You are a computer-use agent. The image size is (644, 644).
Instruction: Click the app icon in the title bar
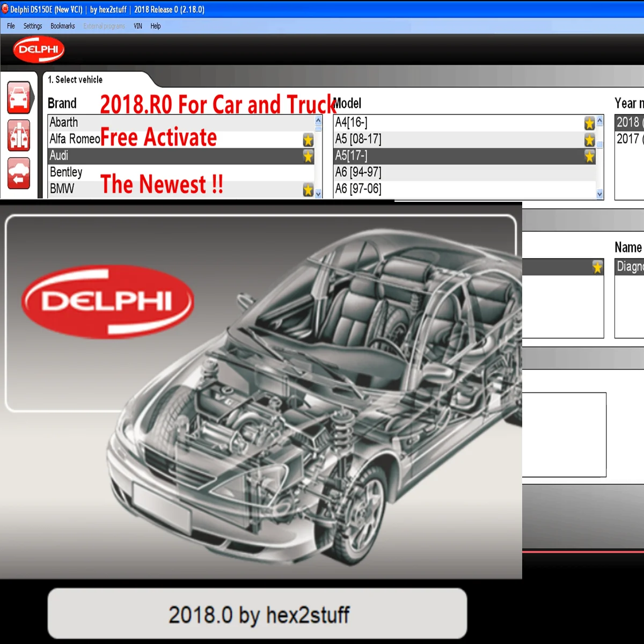[6, 9]
